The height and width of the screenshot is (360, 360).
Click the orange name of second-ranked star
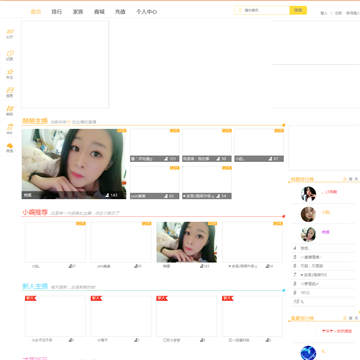click(326, 212)
